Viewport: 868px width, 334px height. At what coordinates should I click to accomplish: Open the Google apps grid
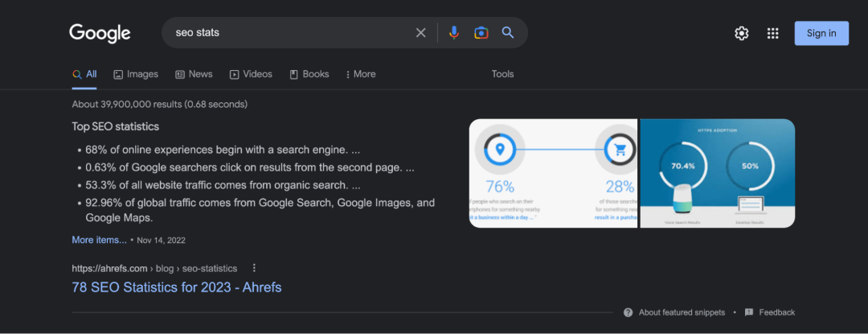coord(772,33)
